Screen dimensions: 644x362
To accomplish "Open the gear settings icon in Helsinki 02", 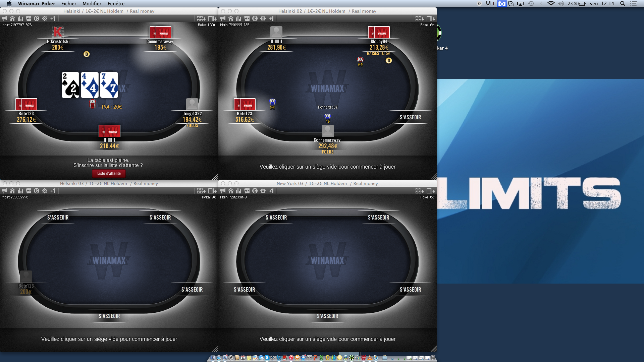I will coord(263,18).
